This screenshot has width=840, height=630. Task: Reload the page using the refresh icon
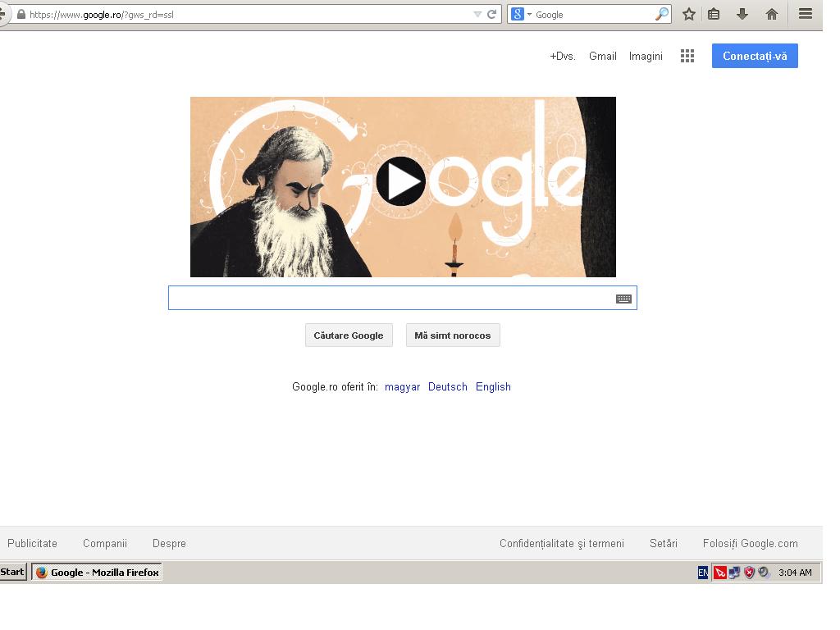[x=491, y=15]
